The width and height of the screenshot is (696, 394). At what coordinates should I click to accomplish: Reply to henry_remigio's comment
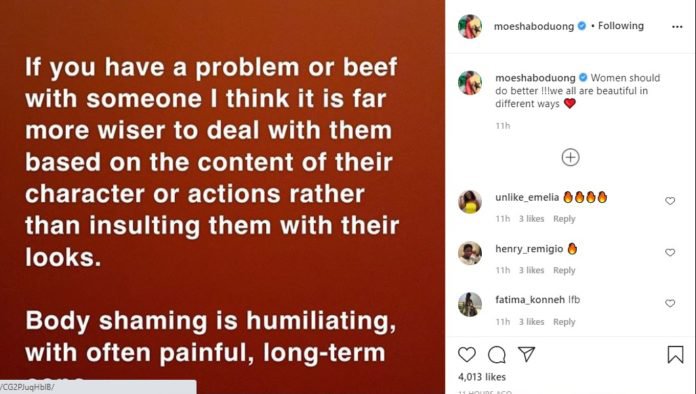point(564,270)
